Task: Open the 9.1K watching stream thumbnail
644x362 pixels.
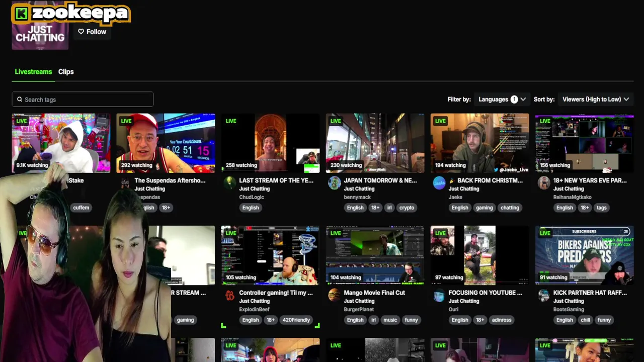Action: 61,143
